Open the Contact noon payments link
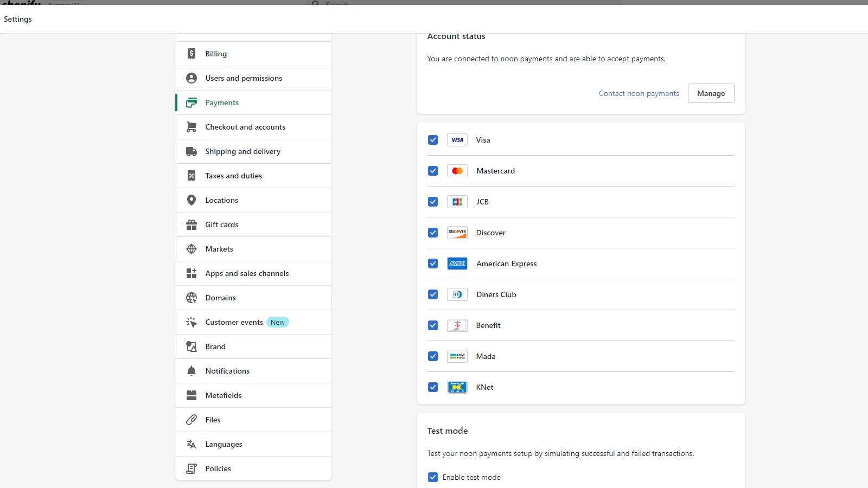868x488 pixels. (639, 93)
